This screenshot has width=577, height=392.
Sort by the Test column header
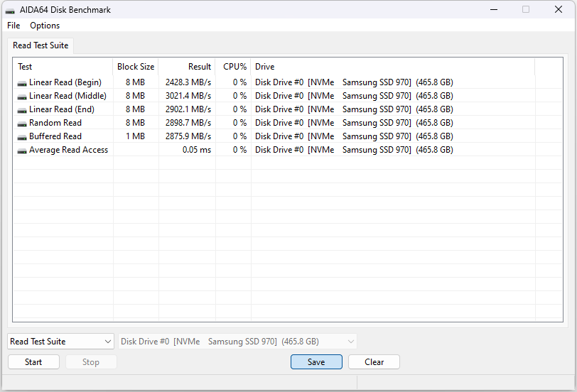coord(63,67)
